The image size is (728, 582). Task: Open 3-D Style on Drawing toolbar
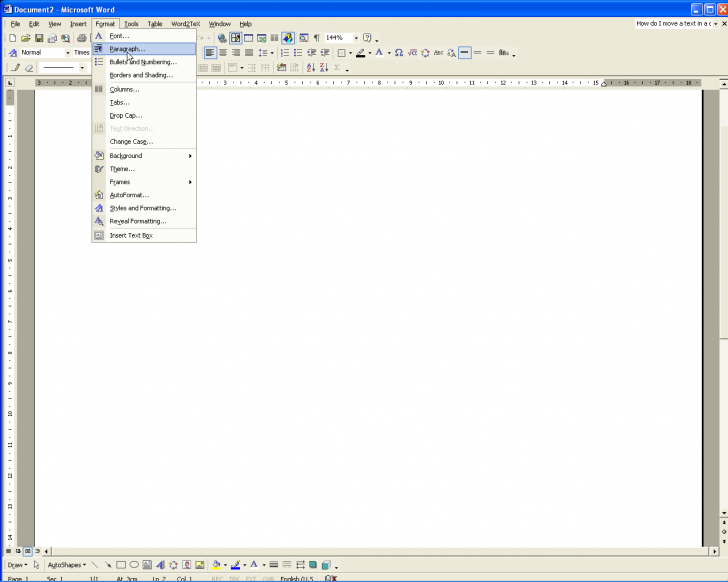pos(326,565)
